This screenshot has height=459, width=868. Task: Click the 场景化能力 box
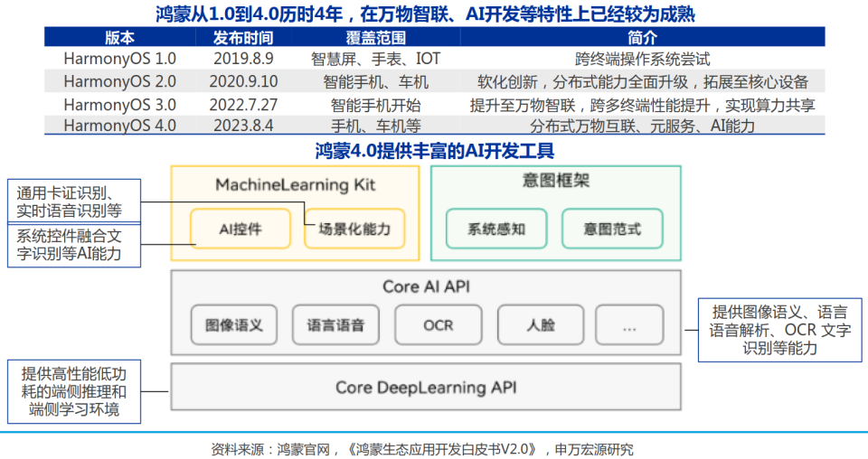tap(354, 229)
